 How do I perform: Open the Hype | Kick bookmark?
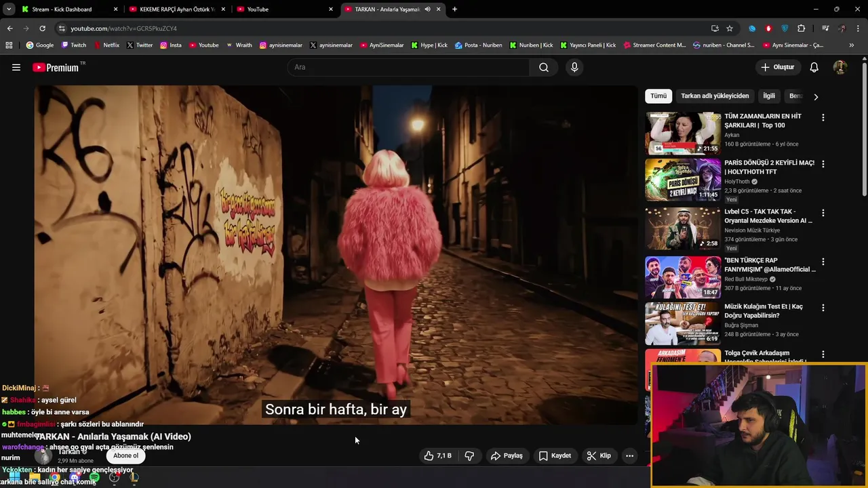[429, 45]
